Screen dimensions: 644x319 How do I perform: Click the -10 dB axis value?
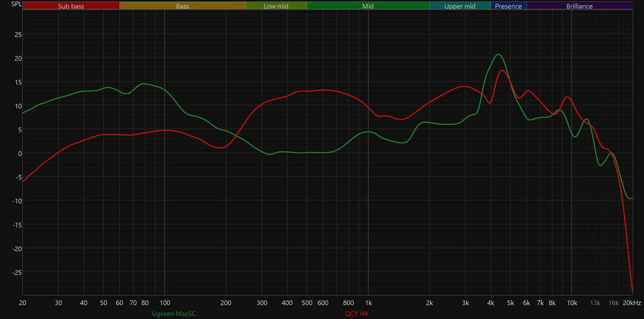click(16, 201)
